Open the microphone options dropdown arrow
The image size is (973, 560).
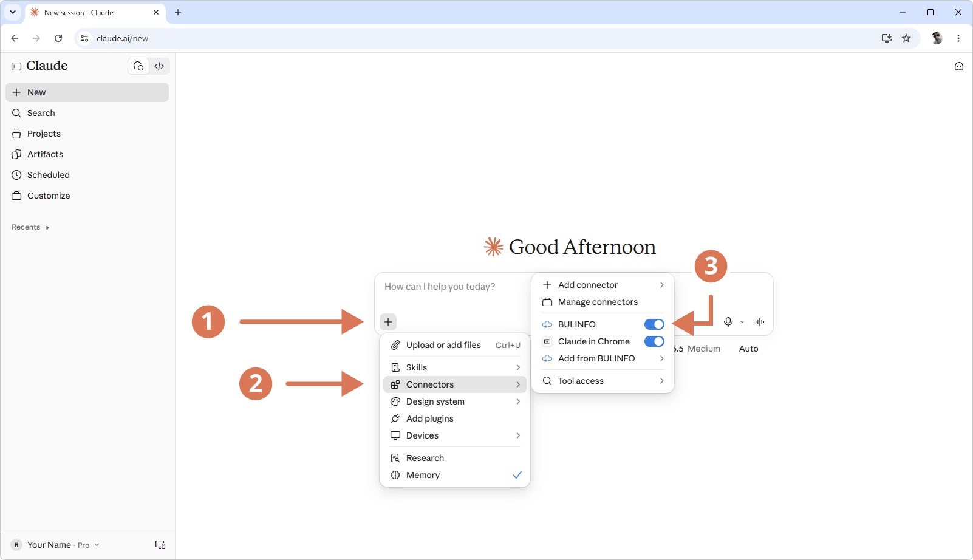(742, 322)
